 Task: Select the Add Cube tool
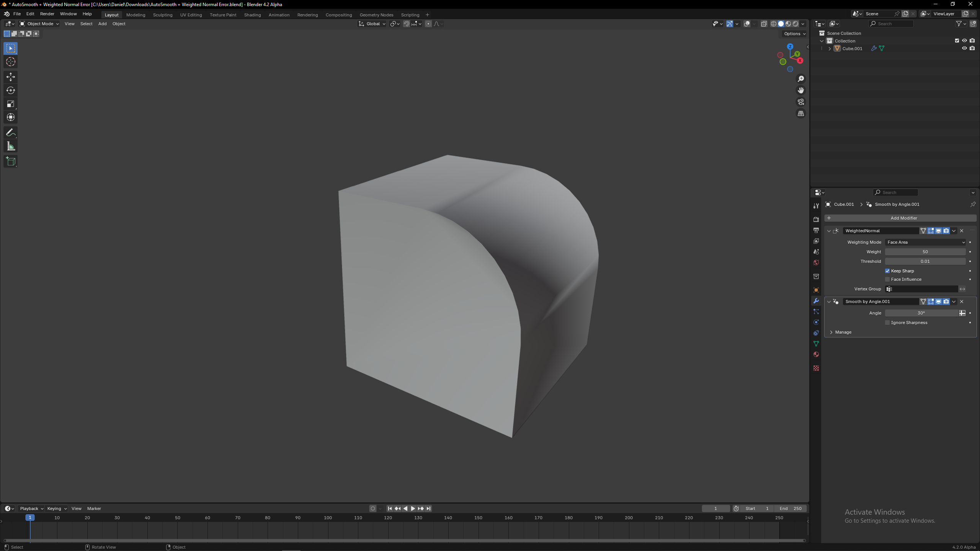pos(11,161)
